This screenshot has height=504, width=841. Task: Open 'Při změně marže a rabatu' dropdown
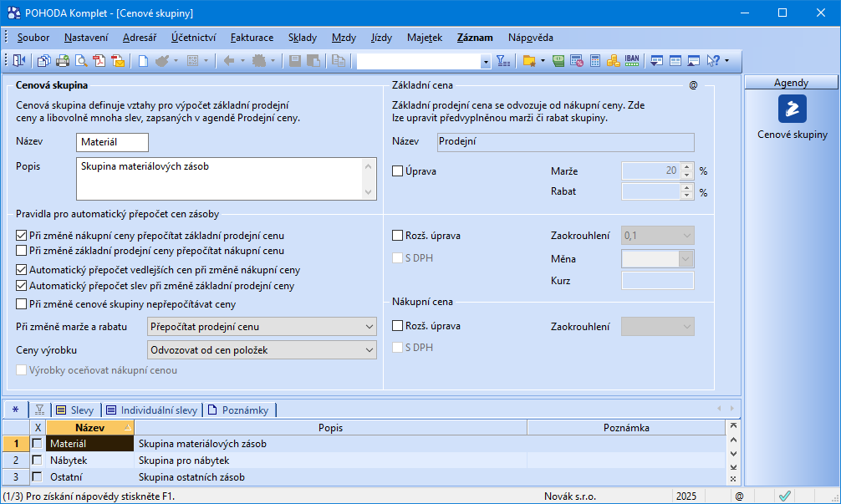tap(262, 327)
